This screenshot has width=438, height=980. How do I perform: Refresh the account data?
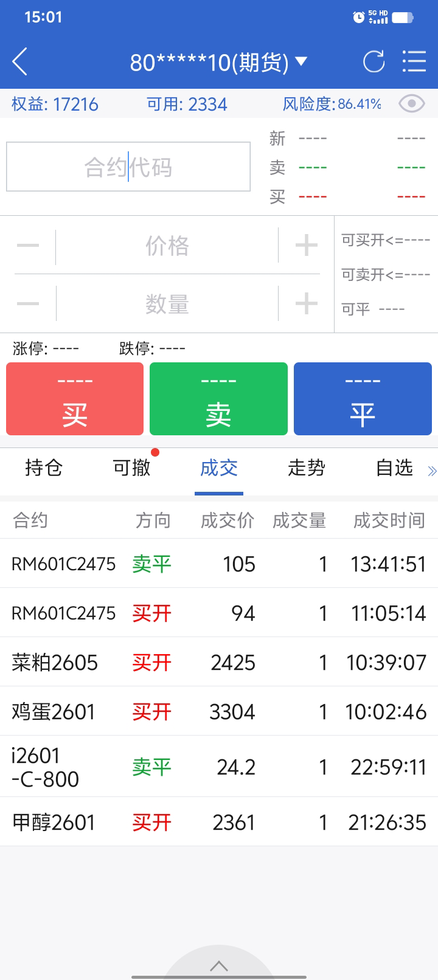pyautogui.click(x=374, y=62)
